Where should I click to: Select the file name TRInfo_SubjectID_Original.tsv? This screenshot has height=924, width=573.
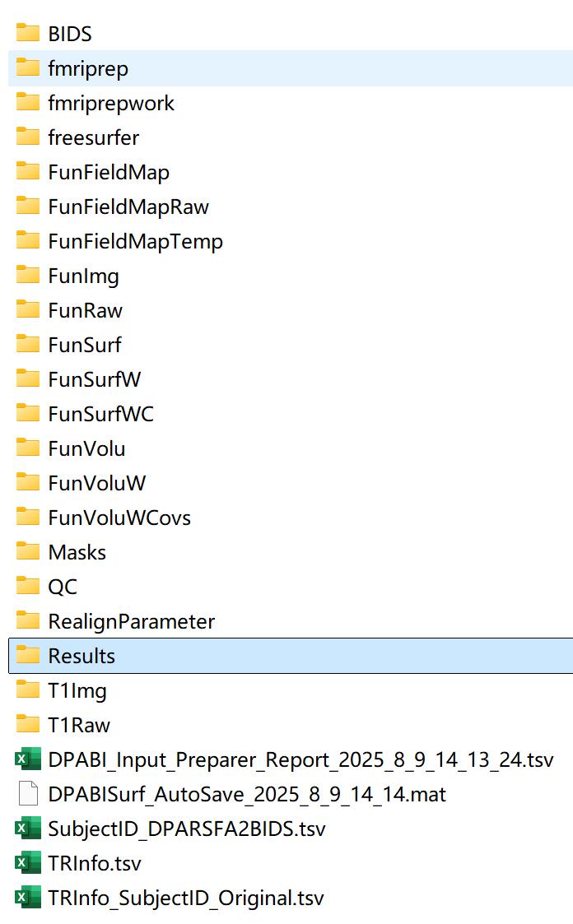pos(186,898)
